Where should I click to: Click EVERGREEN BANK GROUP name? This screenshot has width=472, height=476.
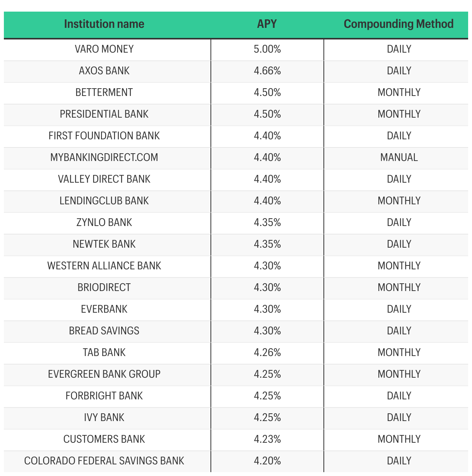pos(104,374)
